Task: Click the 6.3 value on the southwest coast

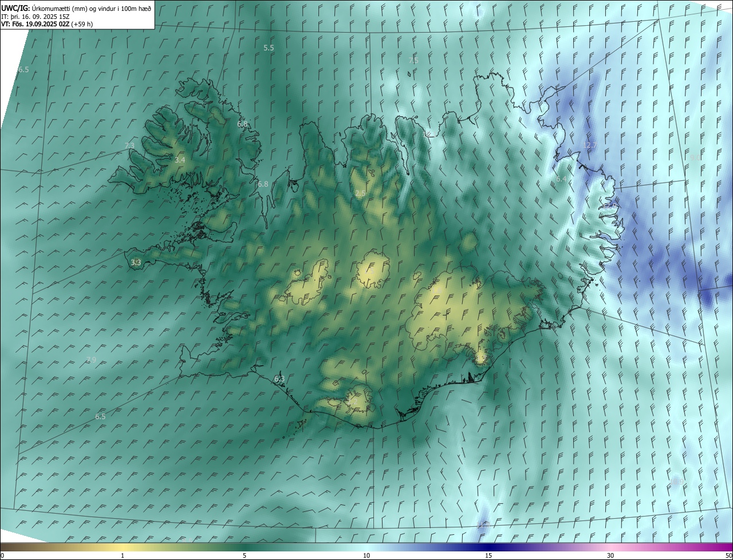Action: 279,379
